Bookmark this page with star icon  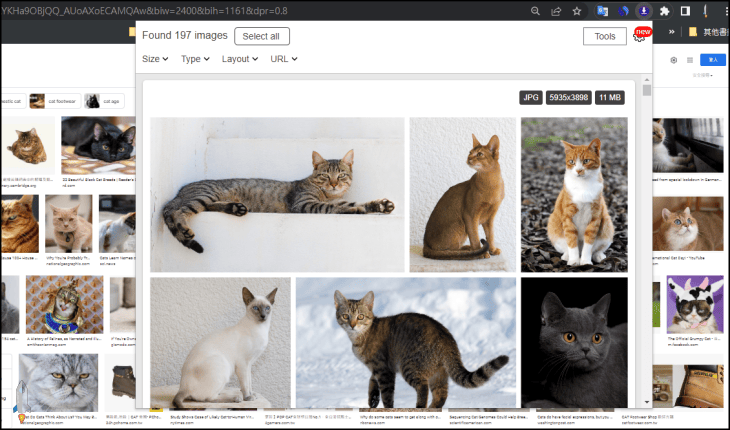click(577, 11)
